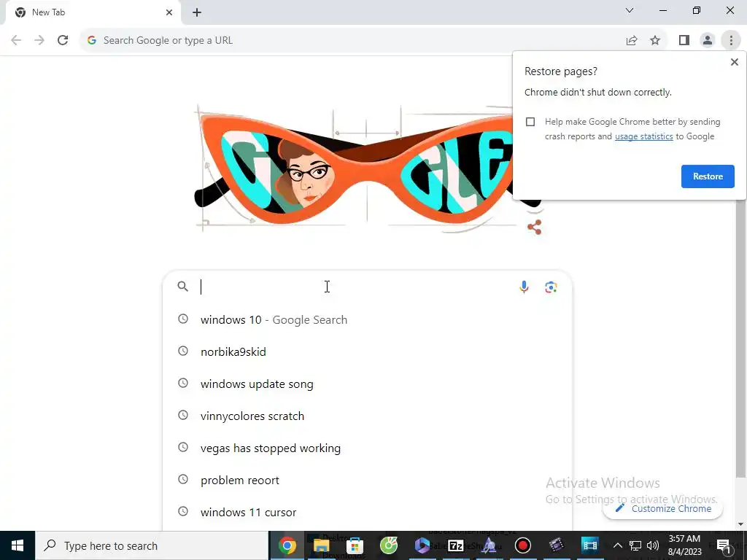This screenshot has height=560, width=747.
Task: Open the profile avatar icon
Action: (708, 41)
